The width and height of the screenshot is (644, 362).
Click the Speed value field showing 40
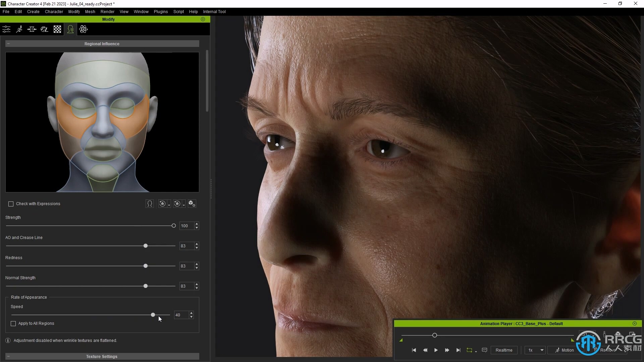(x=181, y=315)
